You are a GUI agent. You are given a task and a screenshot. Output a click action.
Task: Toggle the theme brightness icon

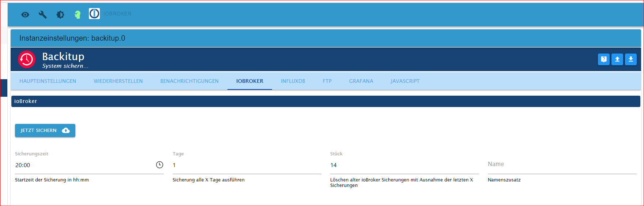[60, 14]
